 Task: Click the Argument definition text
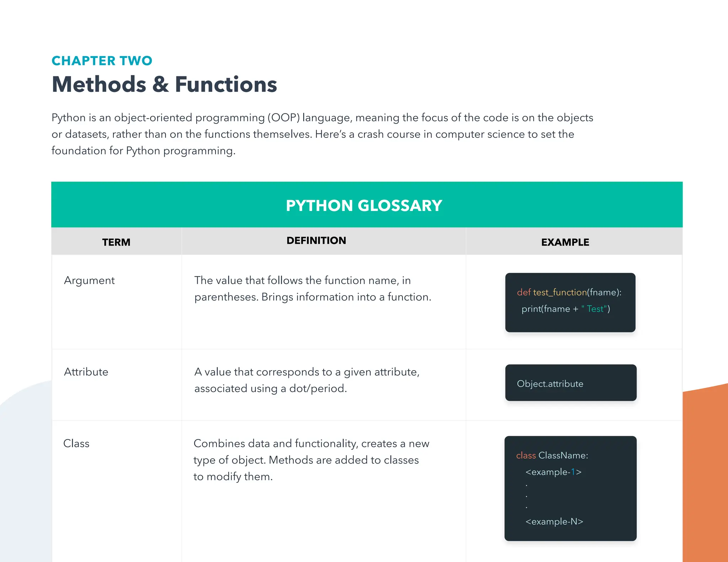313,288
